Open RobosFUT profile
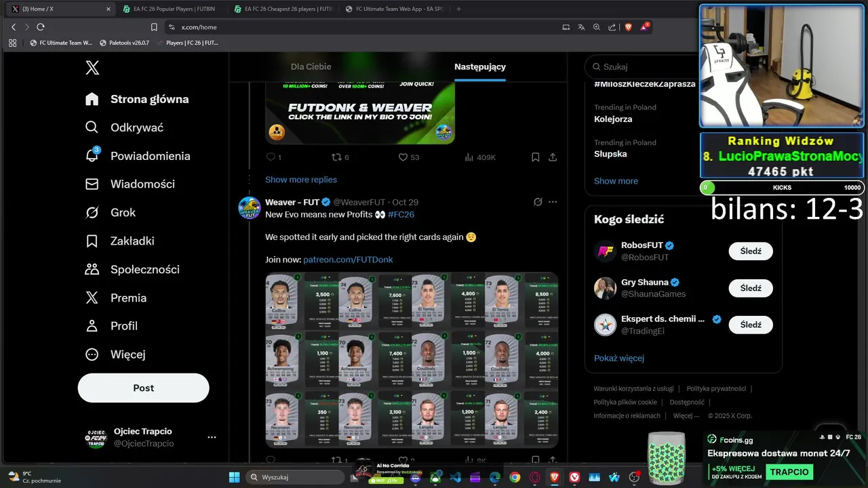Screen dimensions: 868x488 (x=642, y=245)
